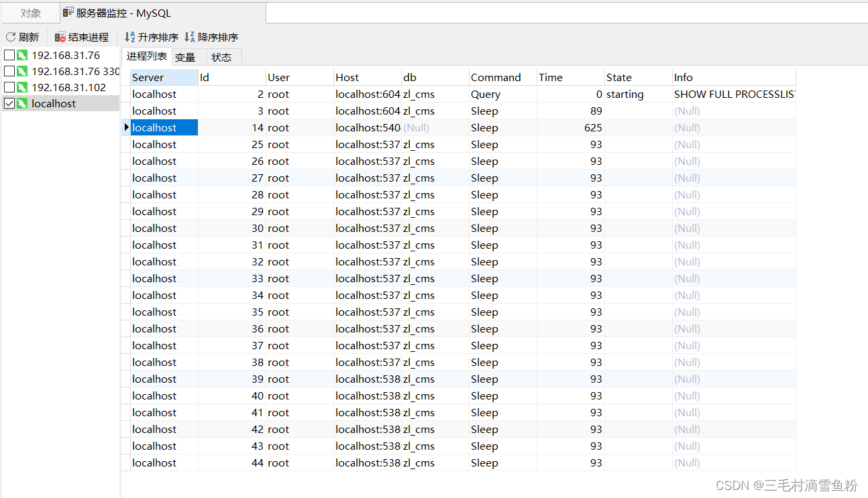Image resolution: width=868 pixels, height=498 pixels.
Task: Select the process row with Id 31
Action: 463,245
